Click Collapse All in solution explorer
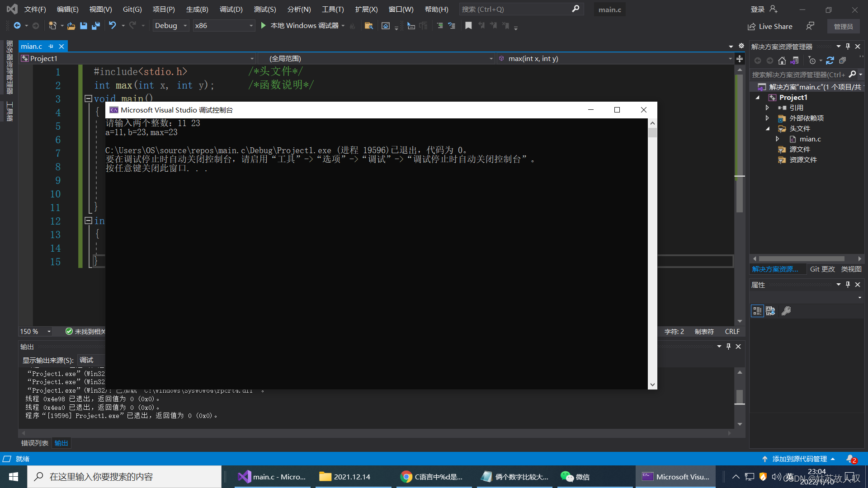 [x=843, y=61]
